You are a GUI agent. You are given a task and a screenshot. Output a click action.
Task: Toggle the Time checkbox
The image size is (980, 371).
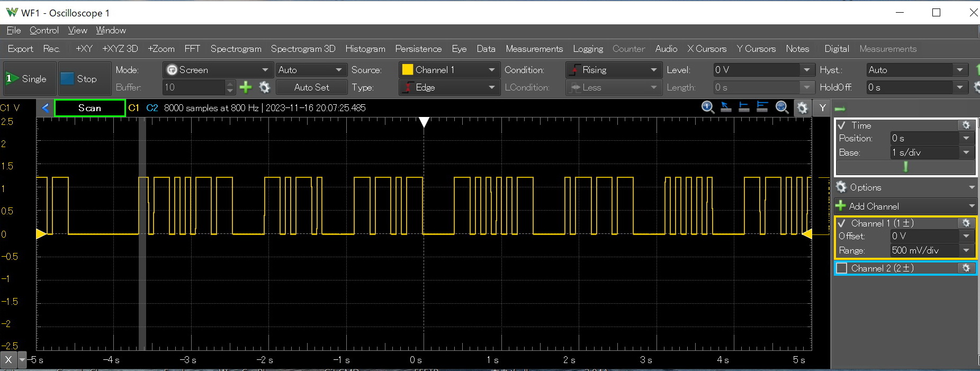(842, 125)
